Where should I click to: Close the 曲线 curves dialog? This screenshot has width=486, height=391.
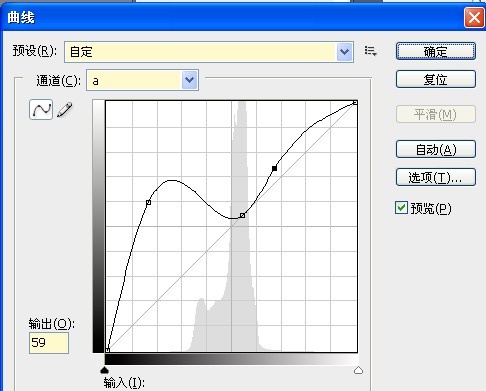coord(474,18)
